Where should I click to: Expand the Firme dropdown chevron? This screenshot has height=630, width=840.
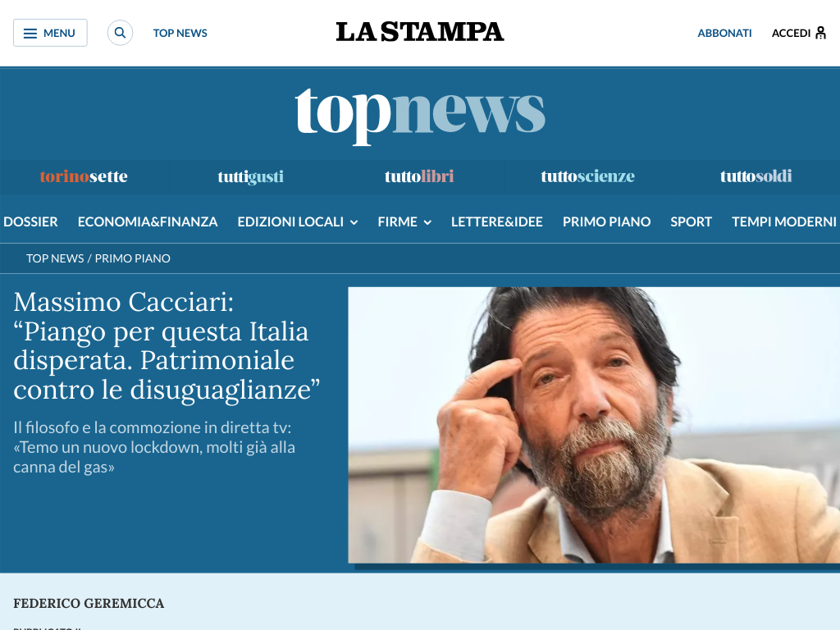point(427,222)
